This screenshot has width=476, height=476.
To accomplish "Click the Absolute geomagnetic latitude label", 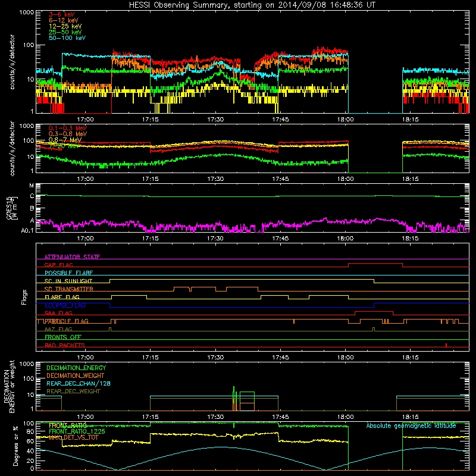I will pos(411,425).
